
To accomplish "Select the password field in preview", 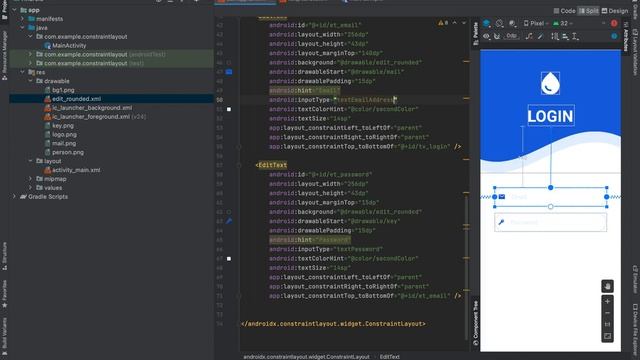I will coord(550,222).
